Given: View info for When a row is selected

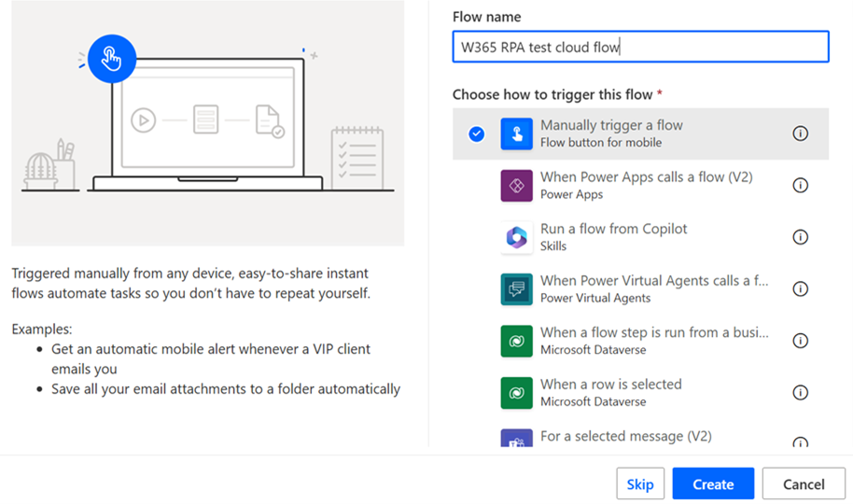Looking at the screenshot, I should [x=800, y=393].
